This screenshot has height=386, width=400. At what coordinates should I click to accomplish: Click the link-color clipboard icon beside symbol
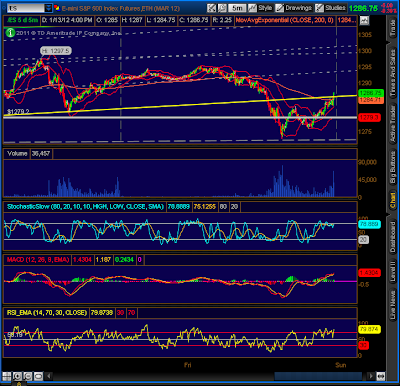(57, 8)
